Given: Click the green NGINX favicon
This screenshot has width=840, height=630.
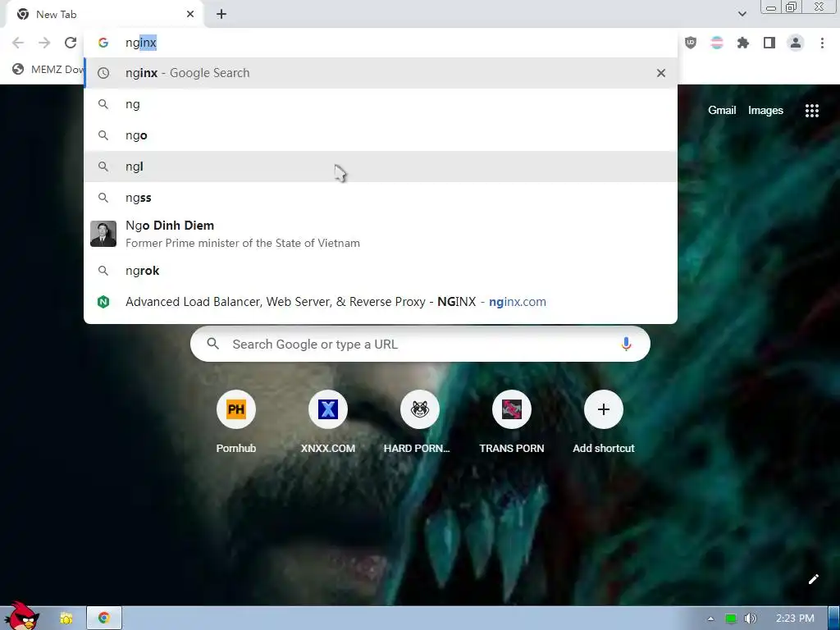Looking at the screenshot, I should 103,302.
